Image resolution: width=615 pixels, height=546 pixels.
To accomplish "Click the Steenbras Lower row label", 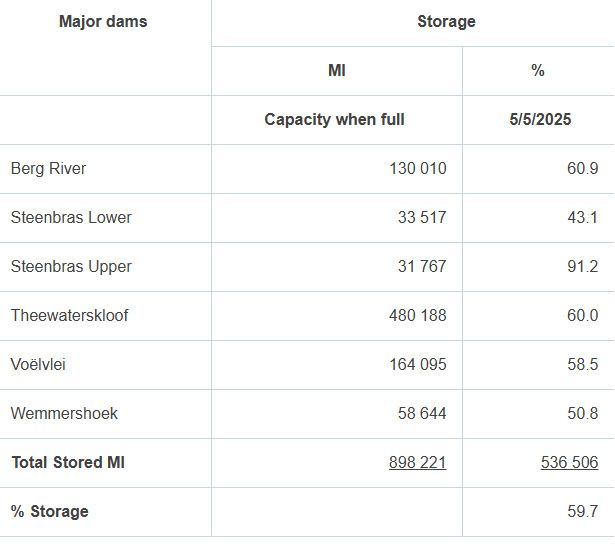I will [x=71, y=217].
